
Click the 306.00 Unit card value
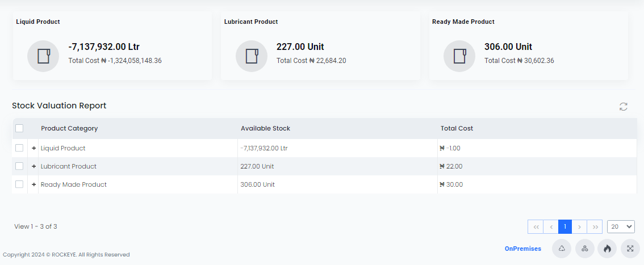[508, 47]
